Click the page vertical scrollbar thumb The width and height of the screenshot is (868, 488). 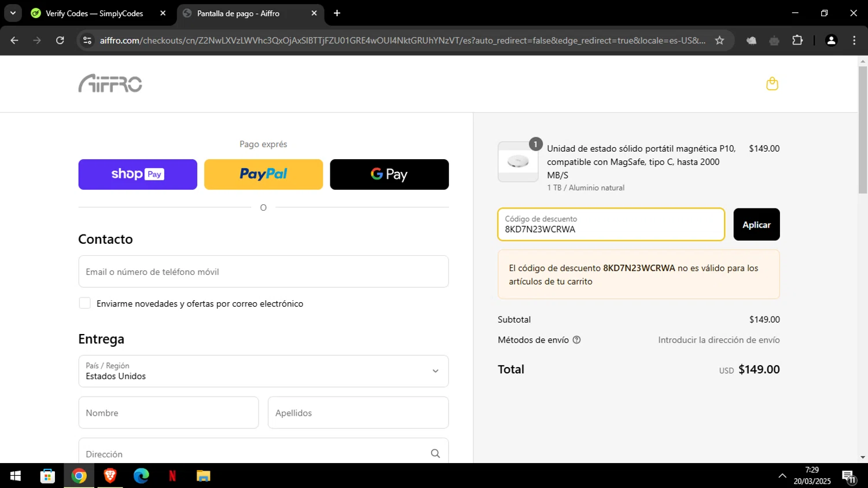(863, 130)
